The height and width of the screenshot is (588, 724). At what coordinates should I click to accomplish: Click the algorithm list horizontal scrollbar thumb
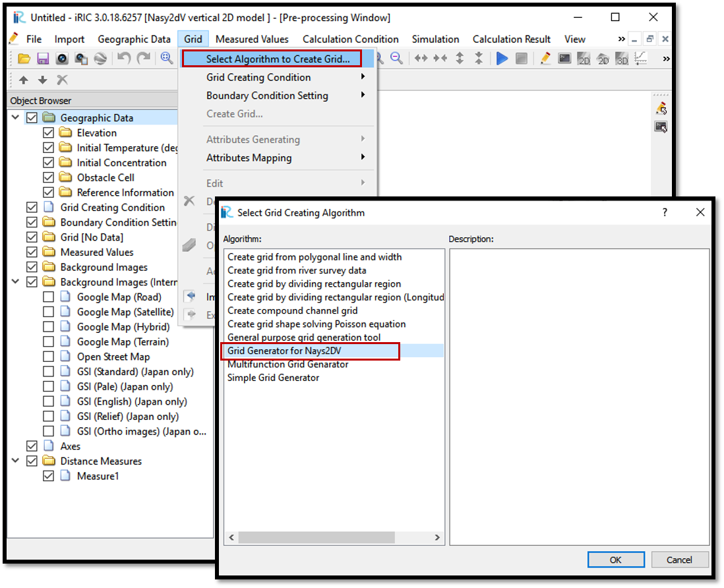pos(317,538)
